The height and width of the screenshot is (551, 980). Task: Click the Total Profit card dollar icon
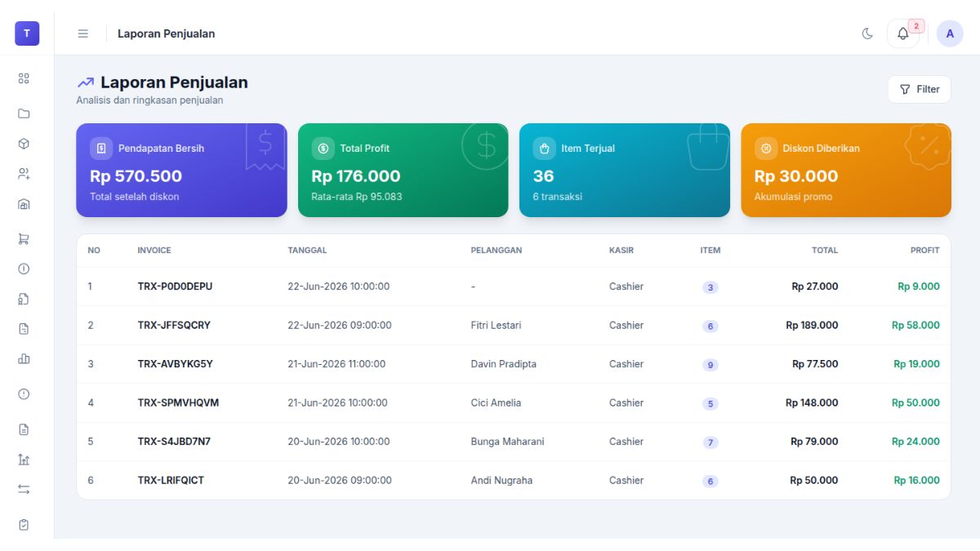point(323,149)
